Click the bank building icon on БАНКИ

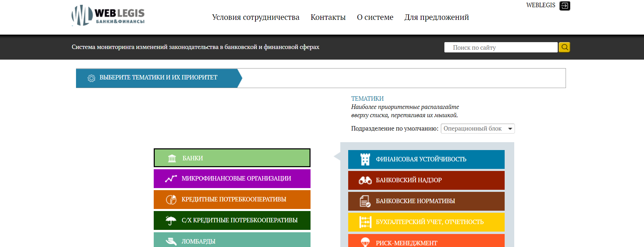pyautogui.click(x=172, y=158)
